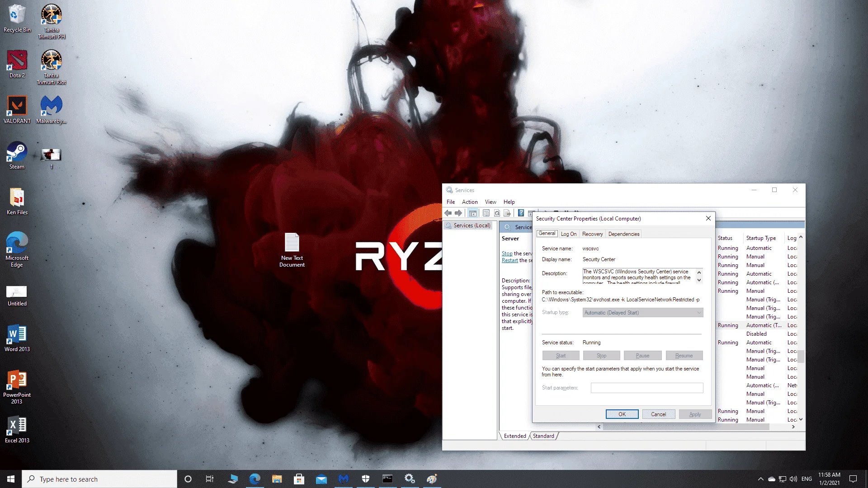Select the Microsoft Edge desktop shortcut
The image size is (868, 488).
tap(17, 249)
